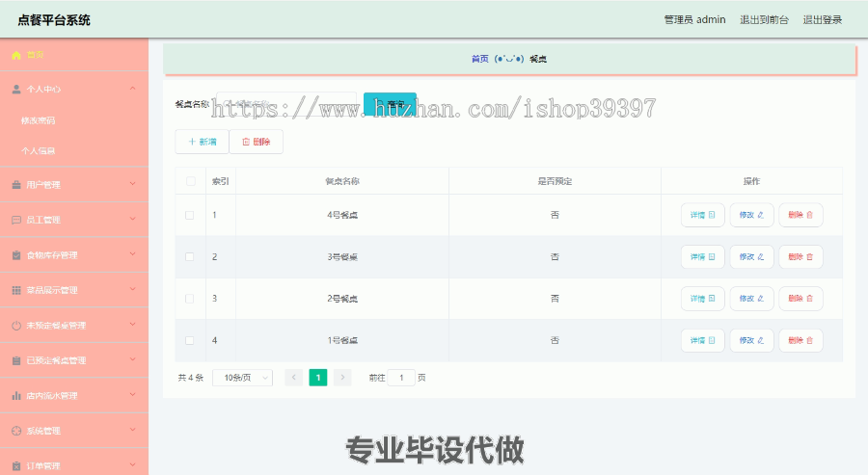The width and height of the screenshot is (868, 475).
Task: Select page 1 in pagination
Action: click(317, 378)
